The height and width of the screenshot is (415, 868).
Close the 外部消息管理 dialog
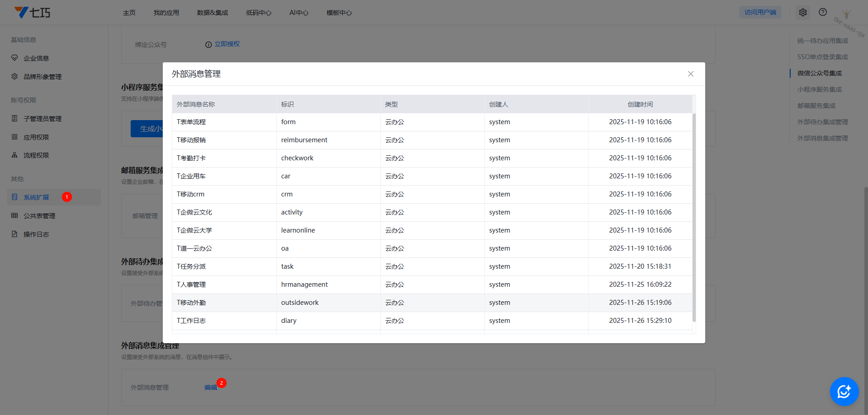point(690,74)
